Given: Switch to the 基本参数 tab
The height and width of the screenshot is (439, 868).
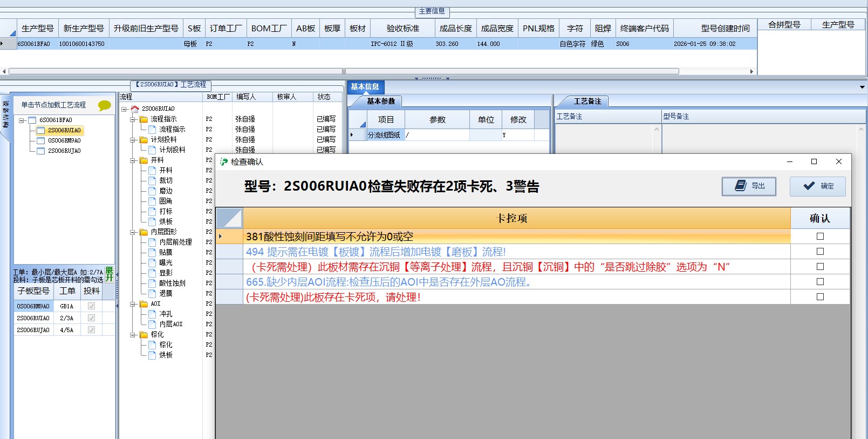Looking at the screenshot, I should tap(381, 102).
